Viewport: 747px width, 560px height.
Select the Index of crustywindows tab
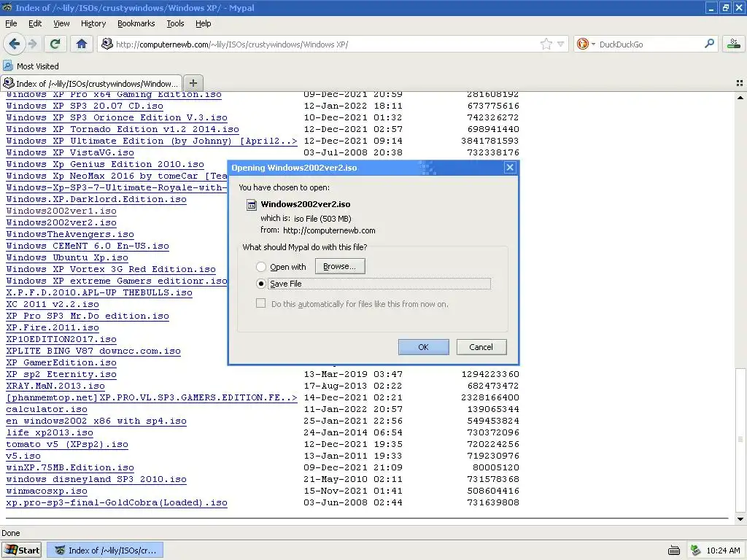coord(91,83)
